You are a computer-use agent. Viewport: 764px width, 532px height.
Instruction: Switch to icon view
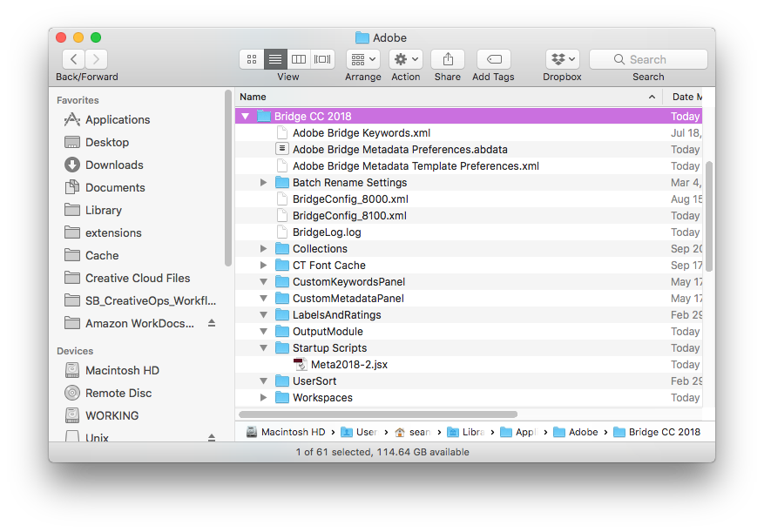pos(252,59)
